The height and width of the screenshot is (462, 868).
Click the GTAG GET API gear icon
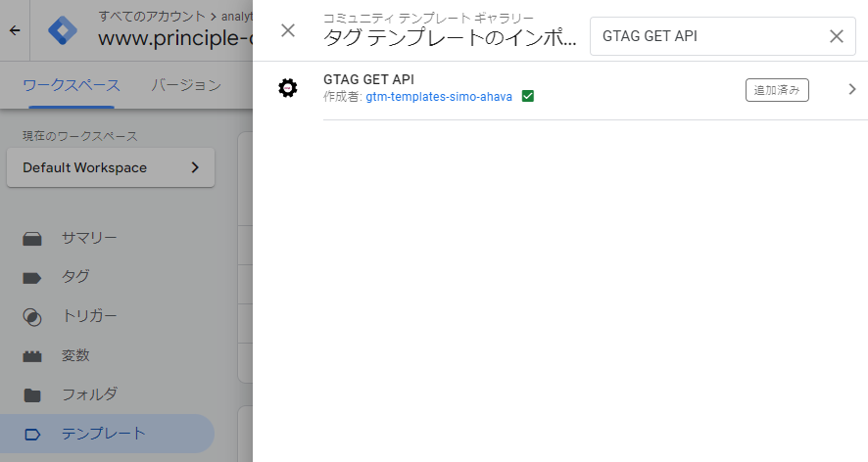pos(287,88)
